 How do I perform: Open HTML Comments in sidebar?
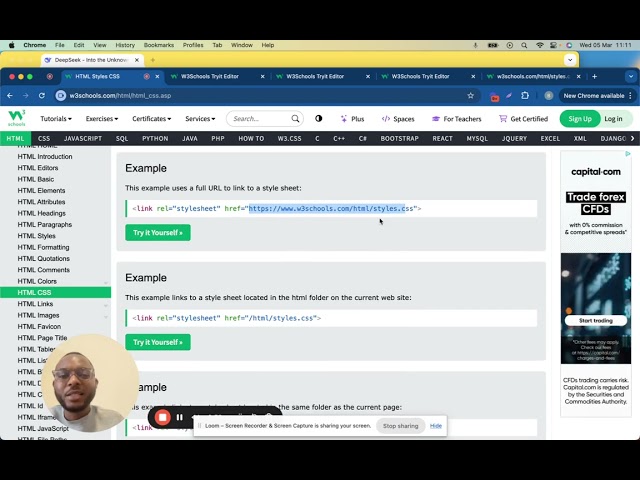coord(43,270)
